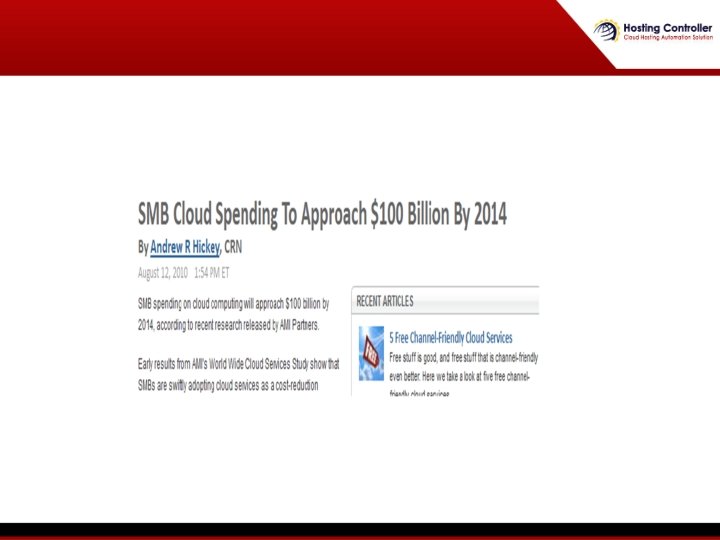Click the Hosting Controller globe logo icon

click(x=607, y=31)
